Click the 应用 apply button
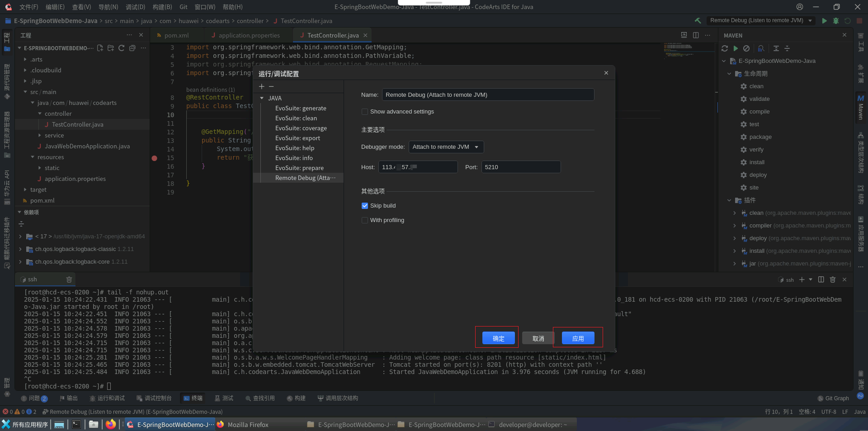The image size is (868, 431). (578, 338)
